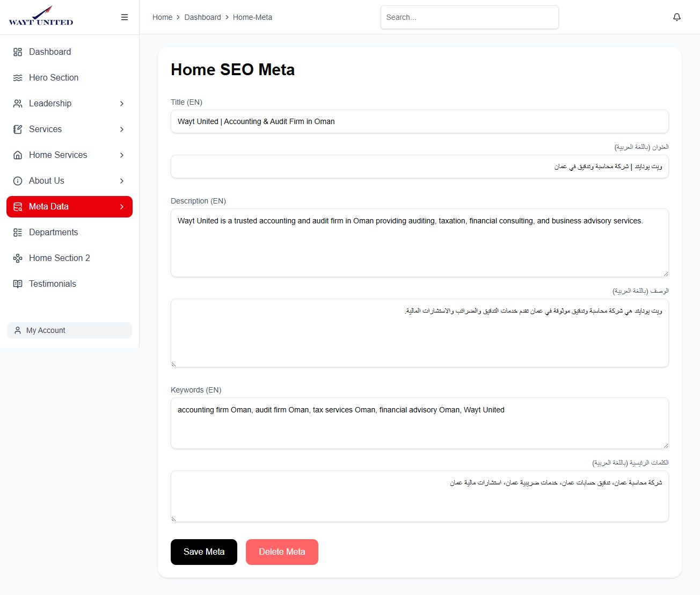Click the Meta Data database icon
The image size is (700, 595).
click(18, 207)
